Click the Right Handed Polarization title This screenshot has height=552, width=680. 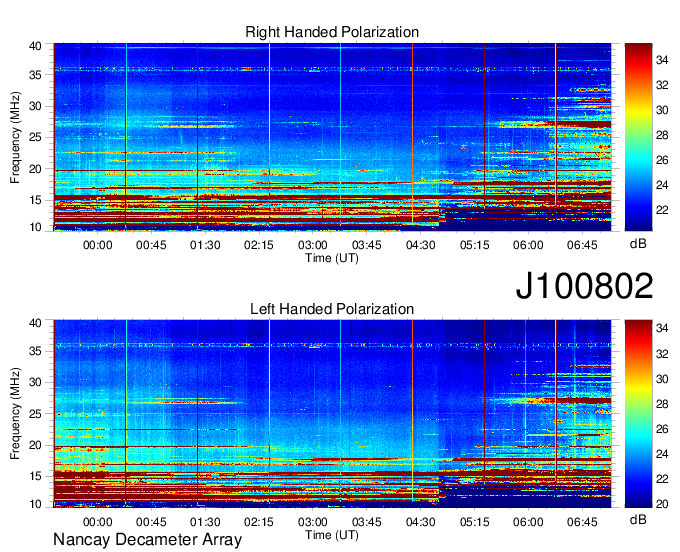pos(332,32)
